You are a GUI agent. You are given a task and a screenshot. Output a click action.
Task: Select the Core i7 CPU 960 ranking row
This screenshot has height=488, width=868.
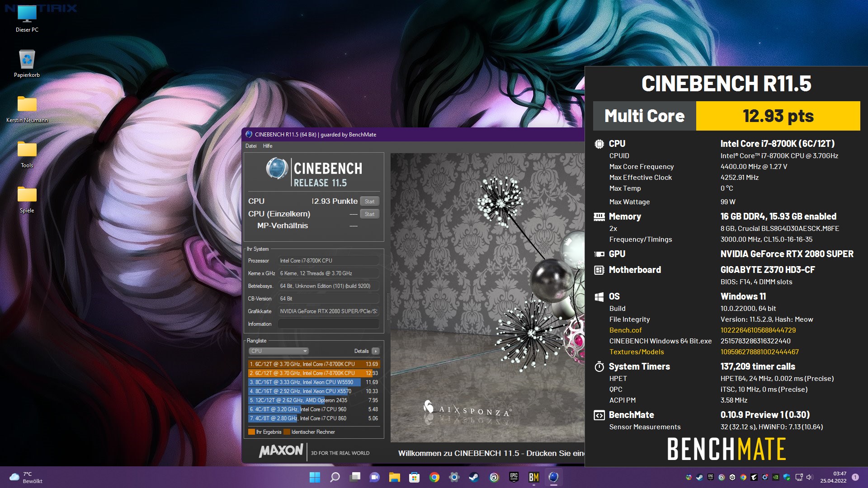(x=314, y=409)
